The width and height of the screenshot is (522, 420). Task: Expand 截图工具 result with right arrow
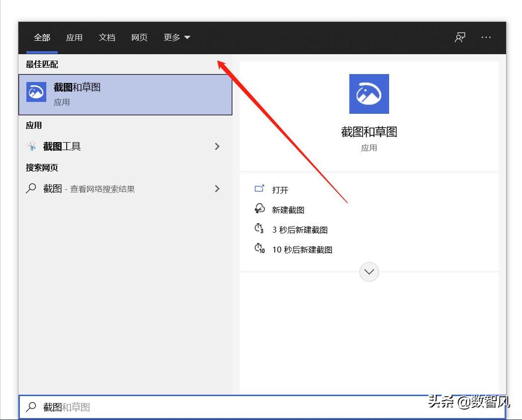tap(217, 146)
